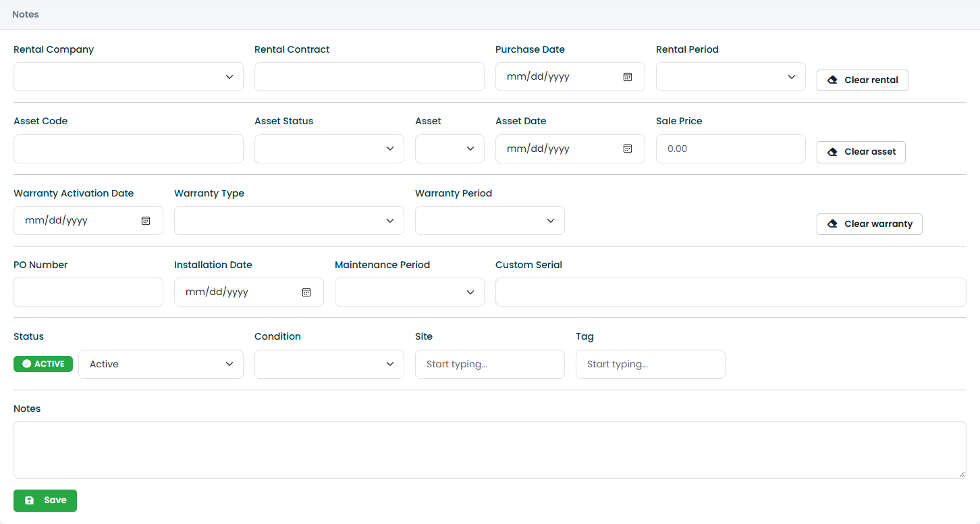980x524 pixels.
Task: Click the Notes section header at the top
Action: (x=26, y=14)
